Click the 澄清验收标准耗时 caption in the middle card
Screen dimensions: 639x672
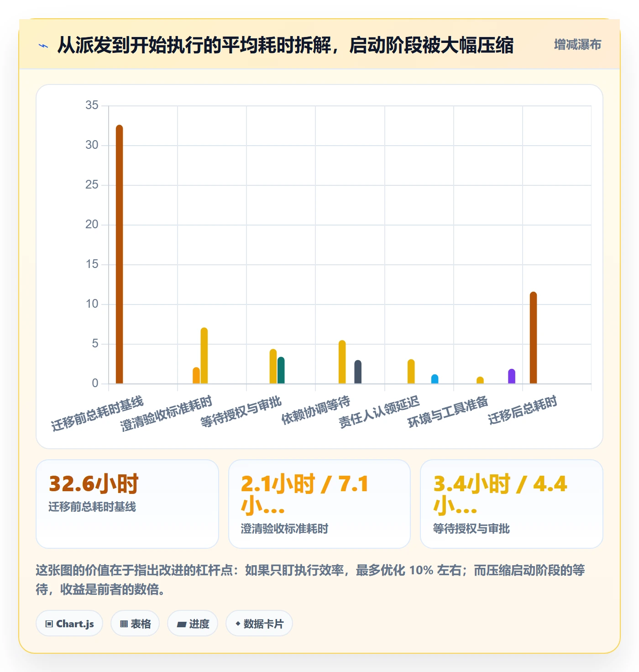284,529
